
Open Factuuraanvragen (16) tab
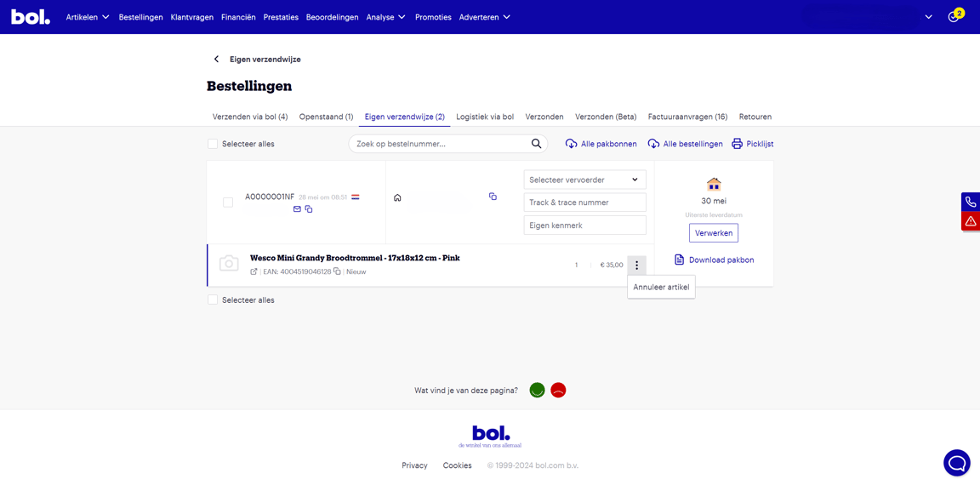(x=687, y=117)
